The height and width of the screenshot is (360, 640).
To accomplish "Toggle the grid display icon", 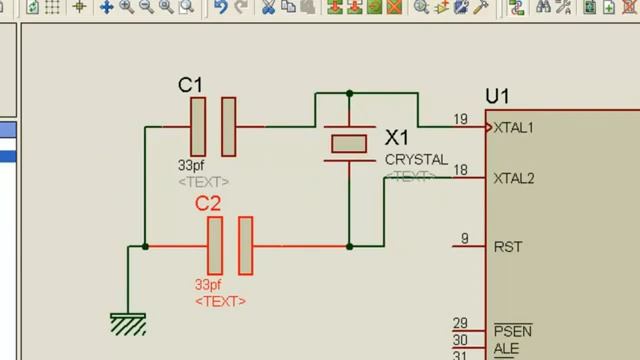I will click(52, 7).
